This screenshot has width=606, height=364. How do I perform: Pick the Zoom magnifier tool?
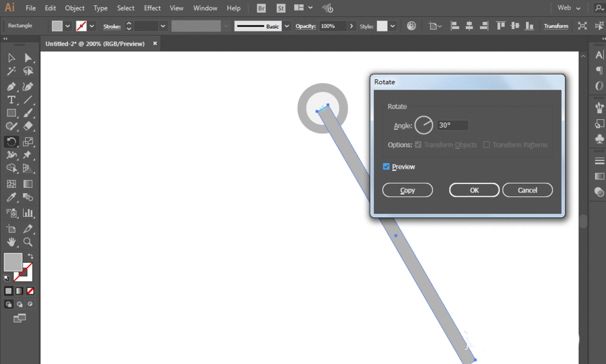point(28,242)
